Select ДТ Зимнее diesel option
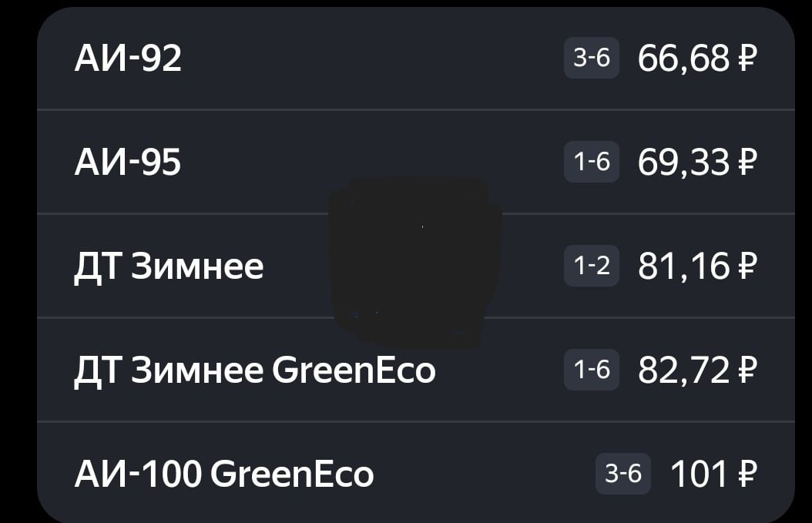The image size is (812, 523). tap(169, 267)
